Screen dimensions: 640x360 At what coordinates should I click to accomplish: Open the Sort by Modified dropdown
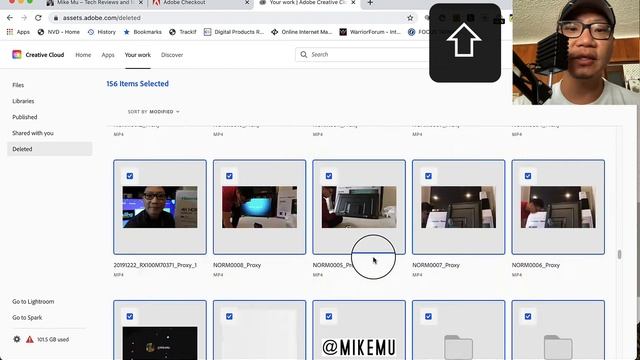pyautogui.click(x=153, y=111)
